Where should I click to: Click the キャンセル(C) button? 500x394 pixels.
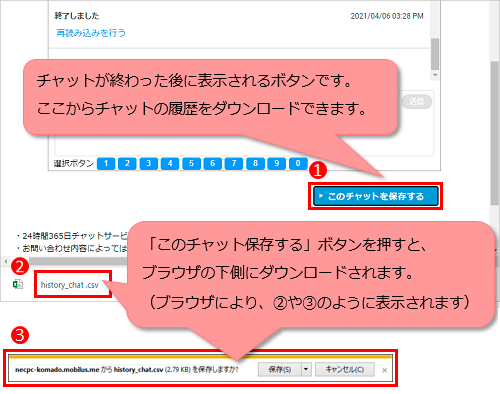pyautogui.click(x=345, y=369)
